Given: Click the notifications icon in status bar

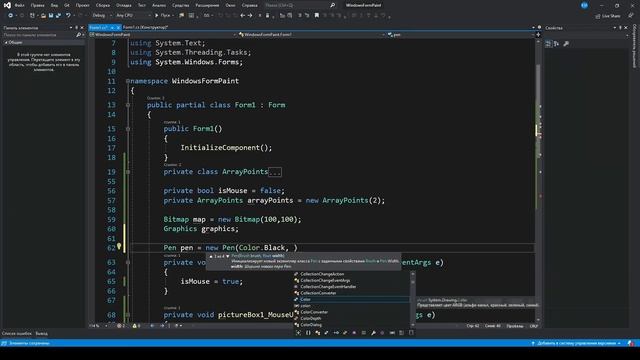Looking at the screenshot, I should click(x=631, y=343).
